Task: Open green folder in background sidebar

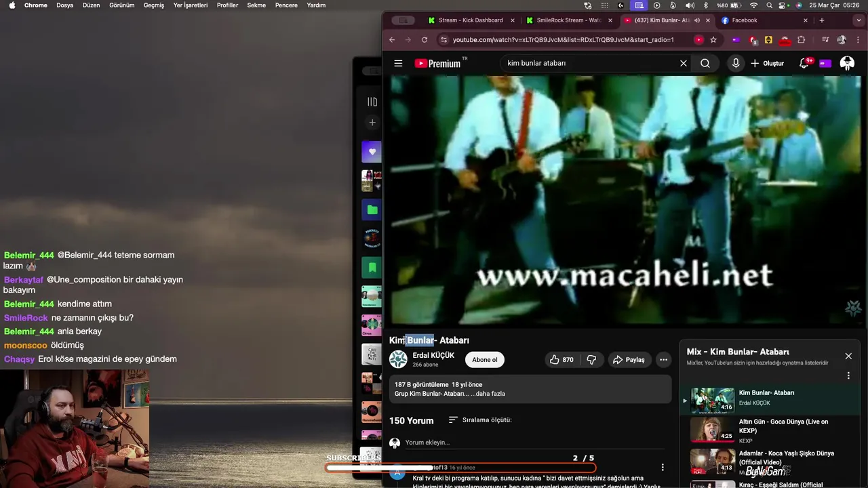Action: coord(372,209)
